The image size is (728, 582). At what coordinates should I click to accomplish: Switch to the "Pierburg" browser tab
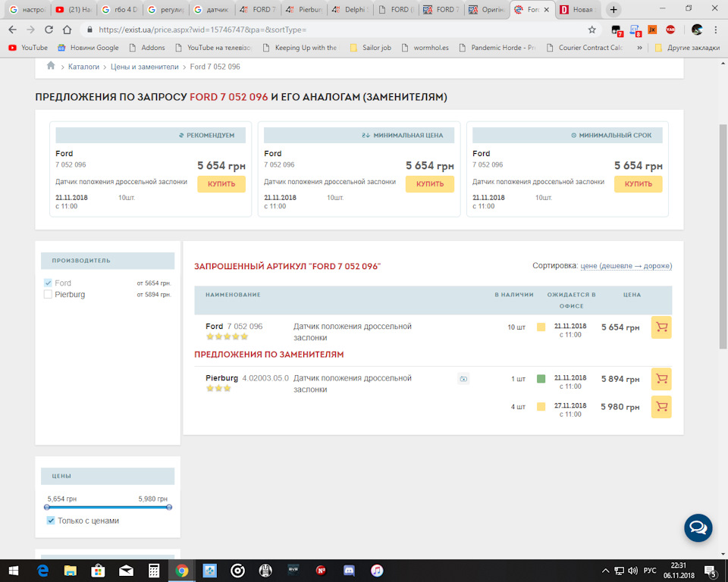point(304,9)
